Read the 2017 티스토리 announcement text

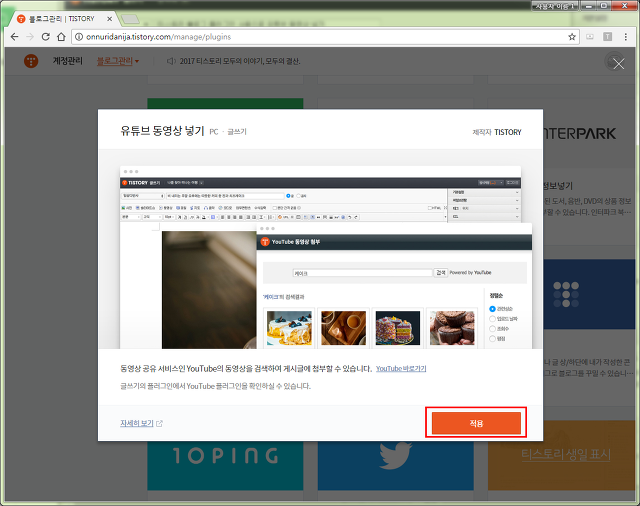coord(240,61)
